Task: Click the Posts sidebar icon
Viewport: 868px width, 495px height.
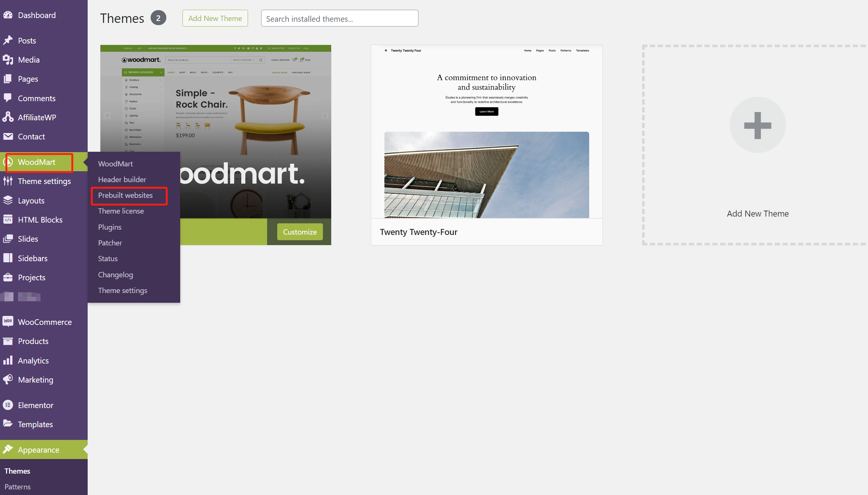Action: (x=9, y=40)
